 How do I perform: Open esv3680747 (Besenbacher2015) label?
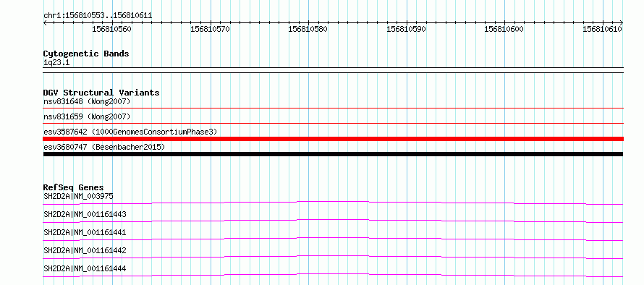pyautogui.click(x=104, y=147)
